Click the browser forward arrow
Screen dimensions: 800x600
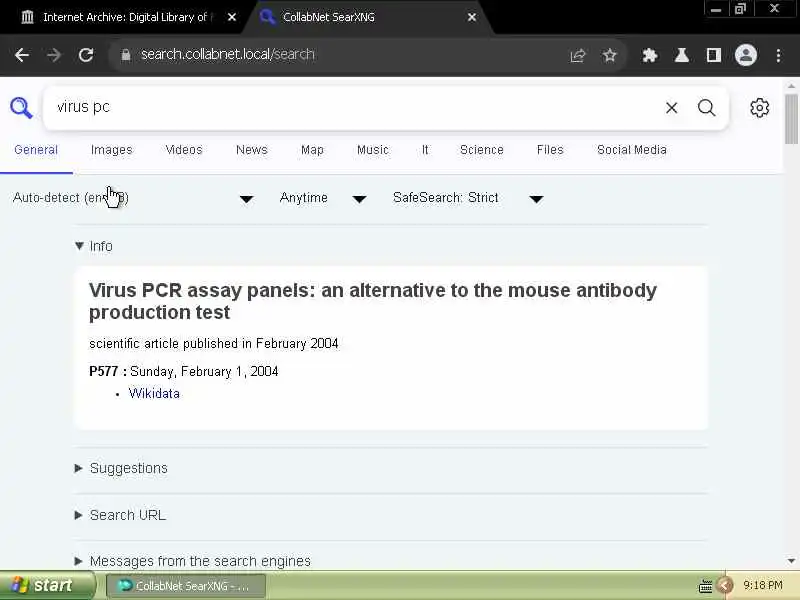[x=54, y=55]
